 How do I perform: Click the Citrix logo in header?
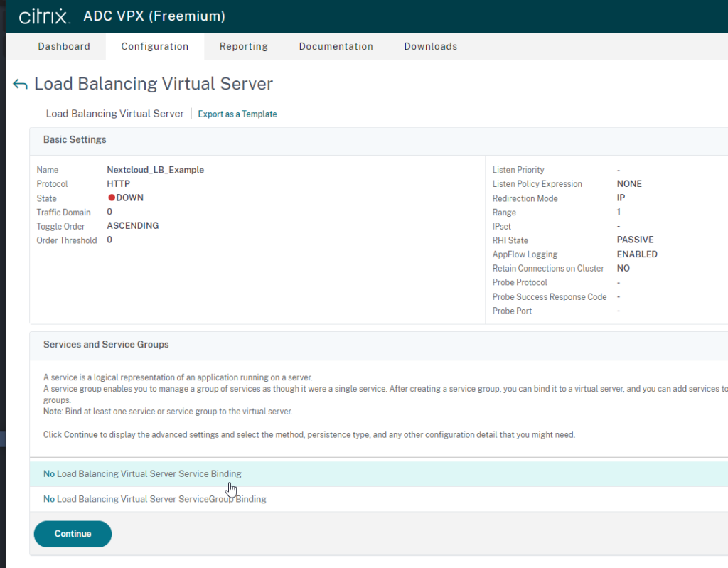pos(44,16)
